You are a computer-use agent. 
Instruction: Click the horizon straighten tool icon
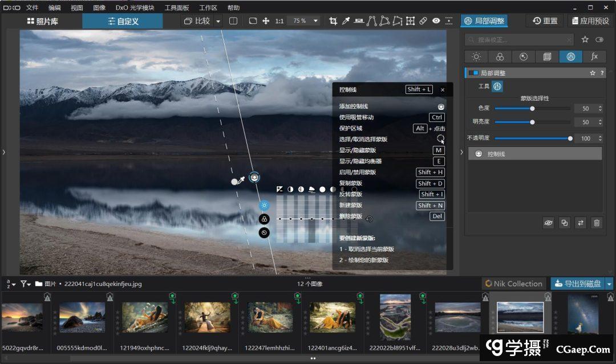coord(359,21)
